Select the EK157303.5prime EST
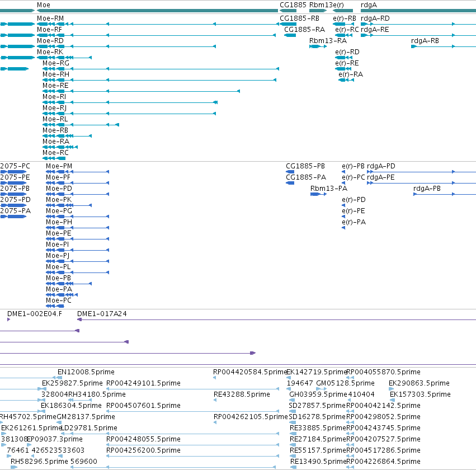The height and width of the screenshot is (470, 476). (420, 394)
